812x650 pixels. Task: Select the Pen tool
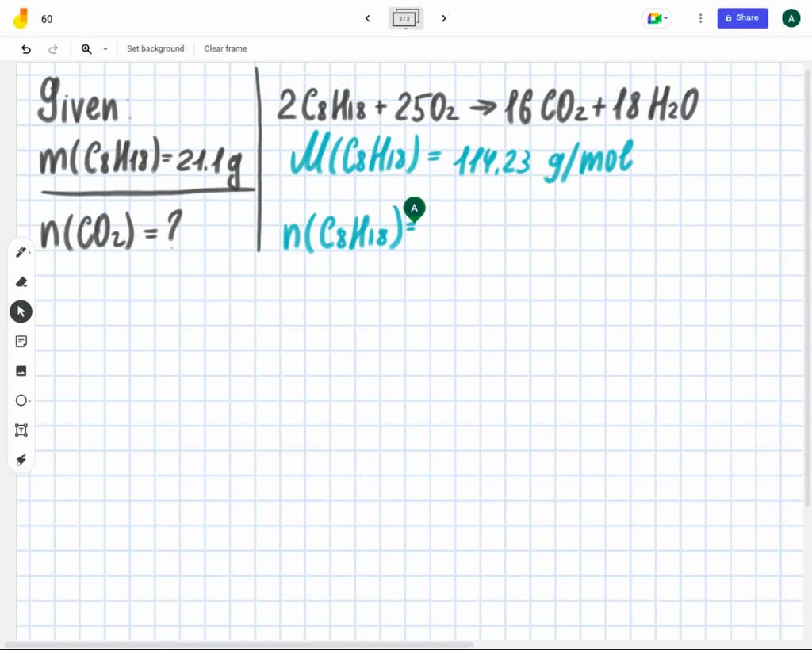(21, 251)
